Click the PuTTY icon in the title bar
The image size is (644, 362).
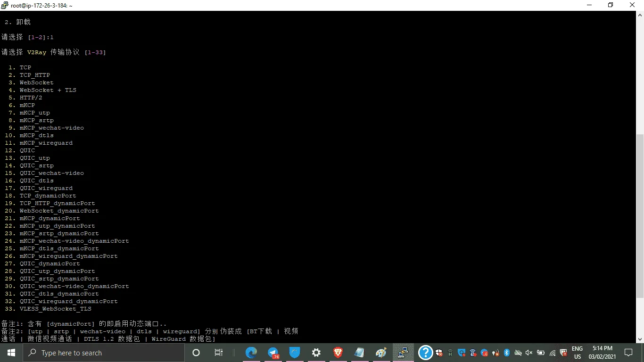coord(5,5)
